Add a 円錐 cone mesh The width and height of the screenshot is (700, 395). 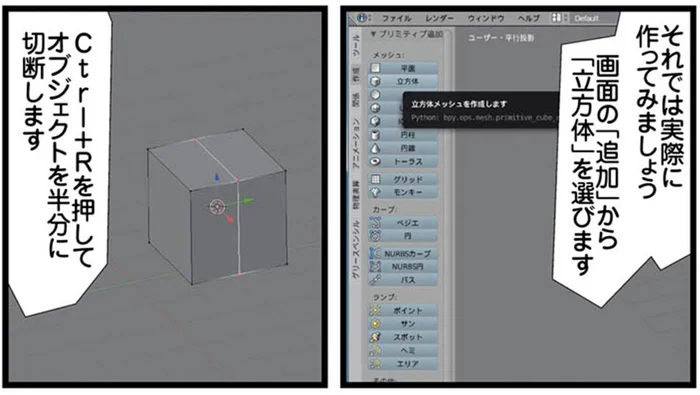click(x=403, y=148)
